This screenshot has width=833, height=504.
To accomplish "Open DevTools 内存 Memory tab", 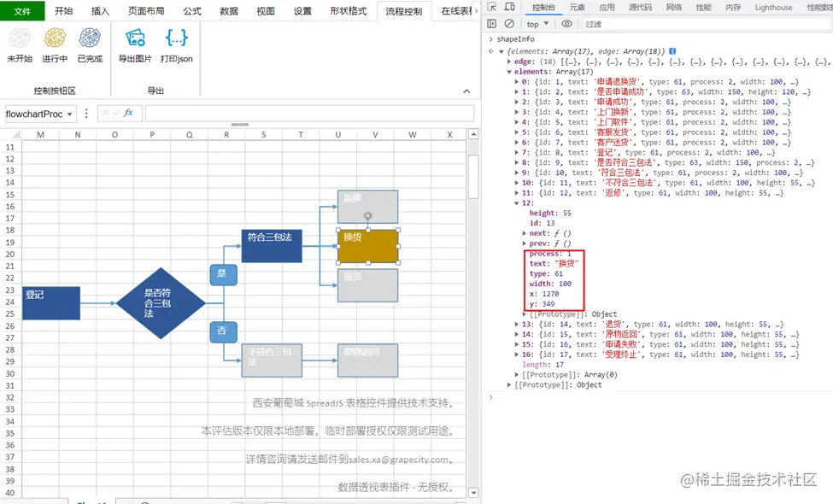I will 733,8.
